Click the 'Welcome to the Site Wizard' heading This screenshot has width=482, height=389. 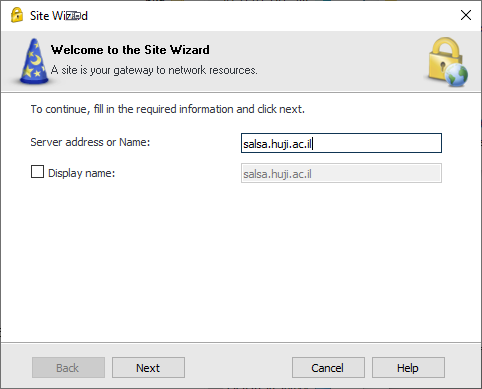(x=130, y=50)
